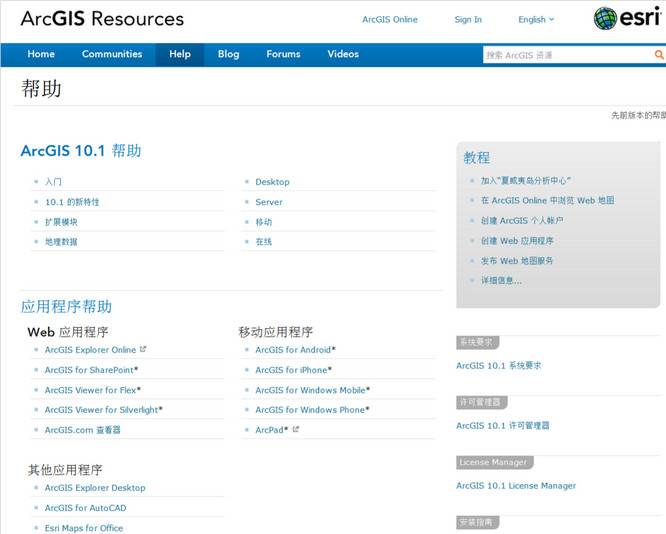
Task: Open the ArcGIS 10.1 License Manager link
Action: click(516, 486)
